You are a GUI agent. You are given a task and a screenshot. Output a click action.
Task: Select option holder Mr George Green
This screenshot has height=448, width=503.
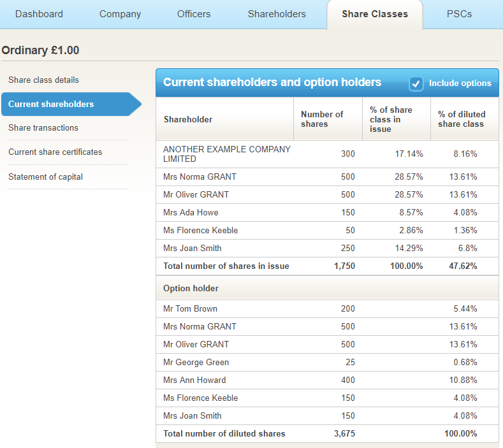click(196, 363)
